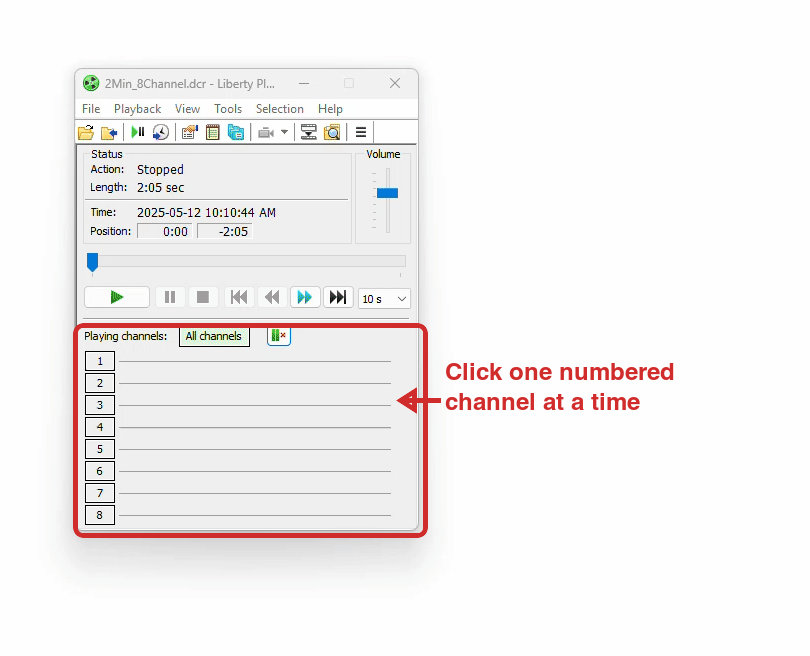Click the Pause button
This screenshot has width=810, height=656.
point(170,298)
